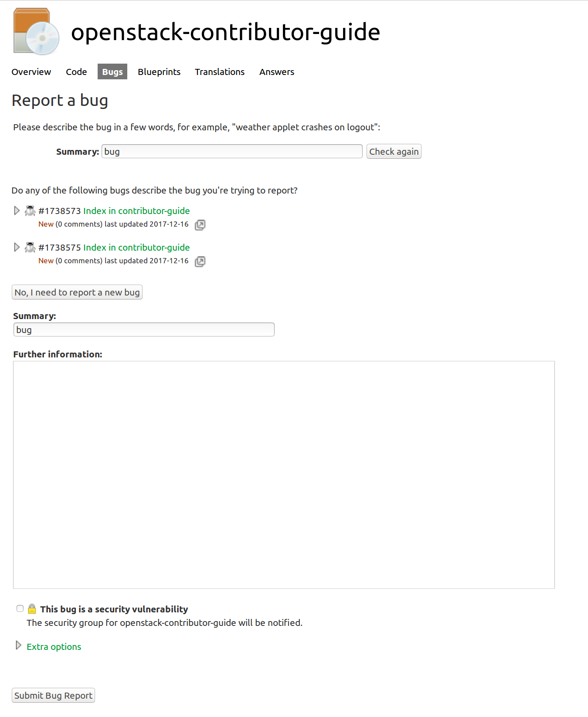Click the bug icon beside #1738575

(x=30, y=248)
